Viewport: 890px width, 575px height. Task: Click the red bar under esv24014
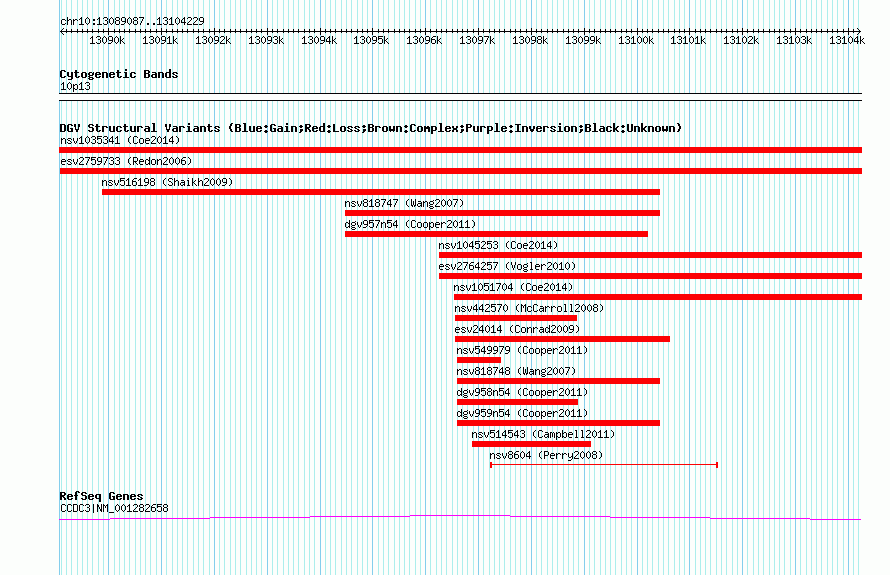coord(562,339)
